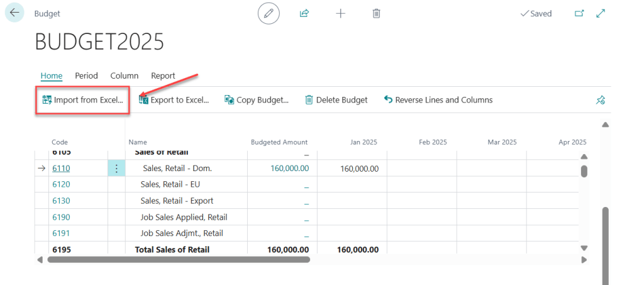This screenshot has height=285, width=644.
Task: Open account code 6130 link
Action: (x=61, y=201)
